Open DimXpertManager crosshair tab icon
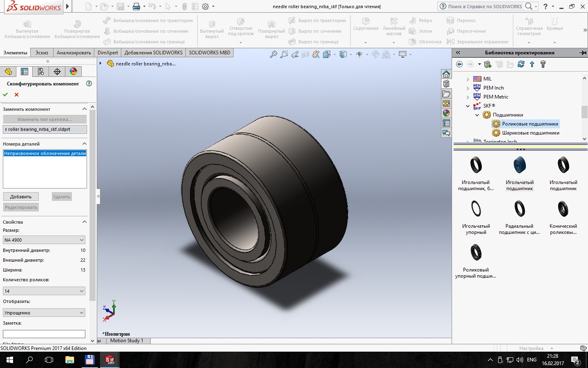This screenshot has width=588, height=368. pyautogui.click(x=57, y=72)
